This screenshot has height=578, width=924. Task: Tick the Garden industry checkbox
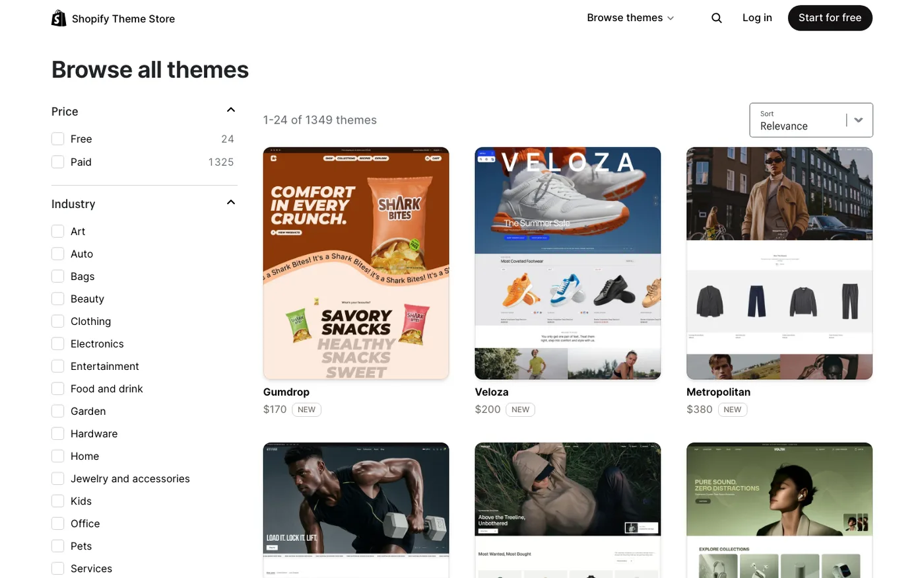point(58,411)
